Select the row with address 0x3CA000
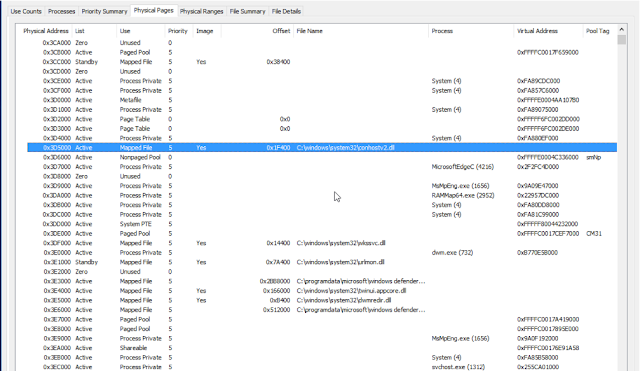The height and width of the screenshot is (371, 640). point(322,43)
